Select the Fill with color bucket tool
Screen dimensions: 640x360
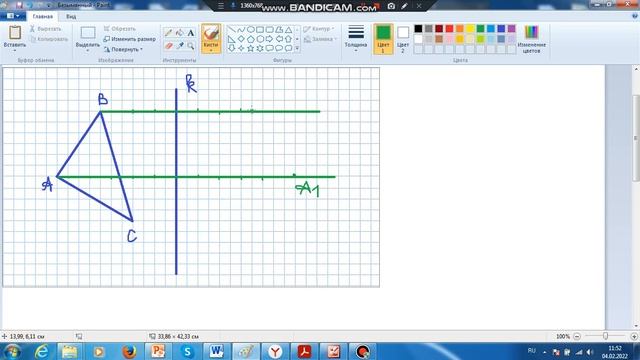(180, 33)
